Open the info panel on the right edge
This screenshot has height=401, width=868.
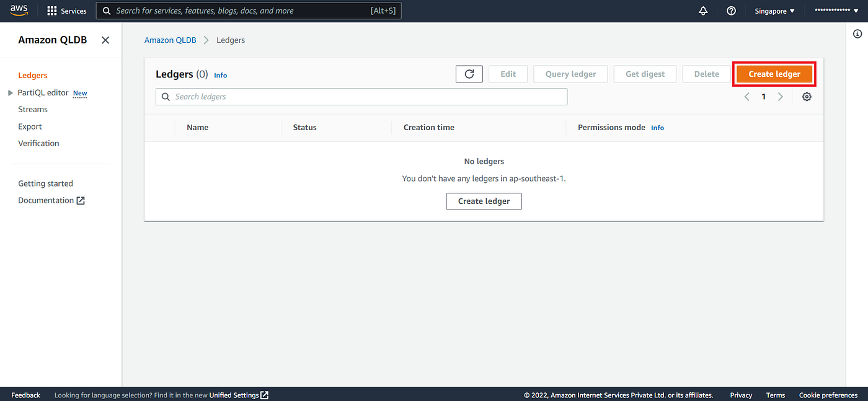(857, 33)
